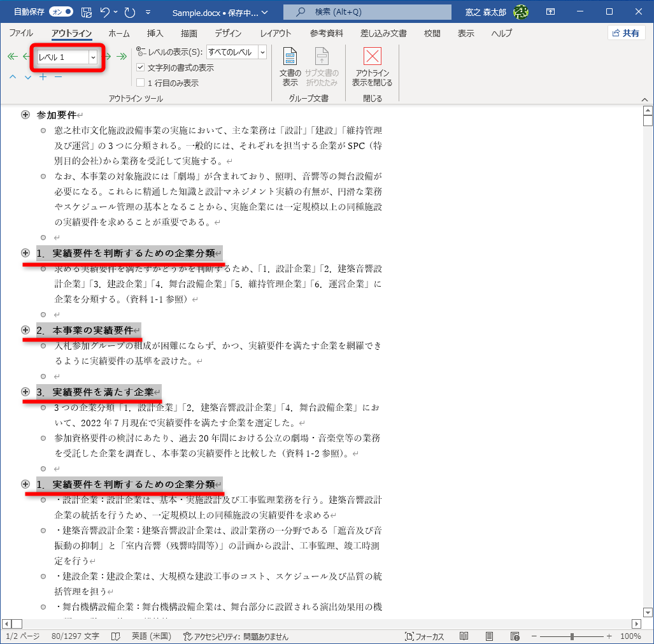Enable the 1 行目のみ表示 checkbox

click(141, 82)
